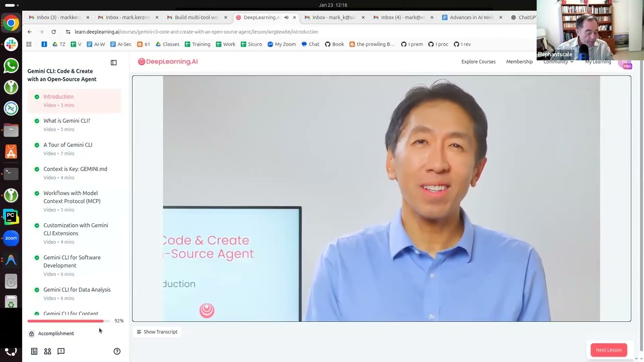Expand the Community dropdown menu
The image size is (644, 362).
click(558, 62)
